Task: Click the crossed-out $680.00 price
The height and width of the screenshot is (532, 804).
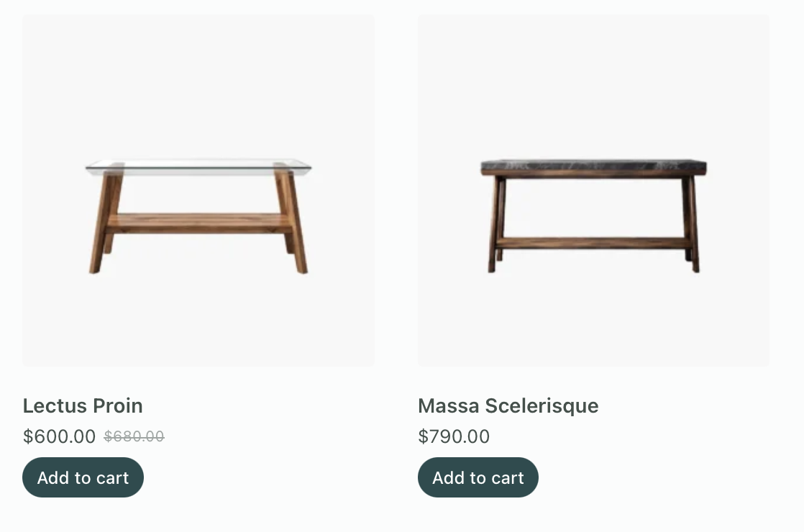Action: (x=134, y=436)
